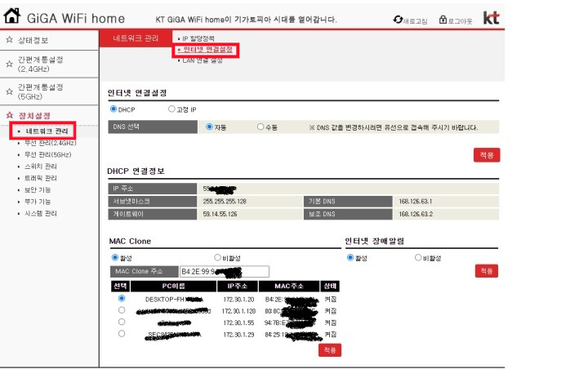Click 기본 DNS value 168.126.63.1
Screen dimensions: 588x369
(415, 202)
